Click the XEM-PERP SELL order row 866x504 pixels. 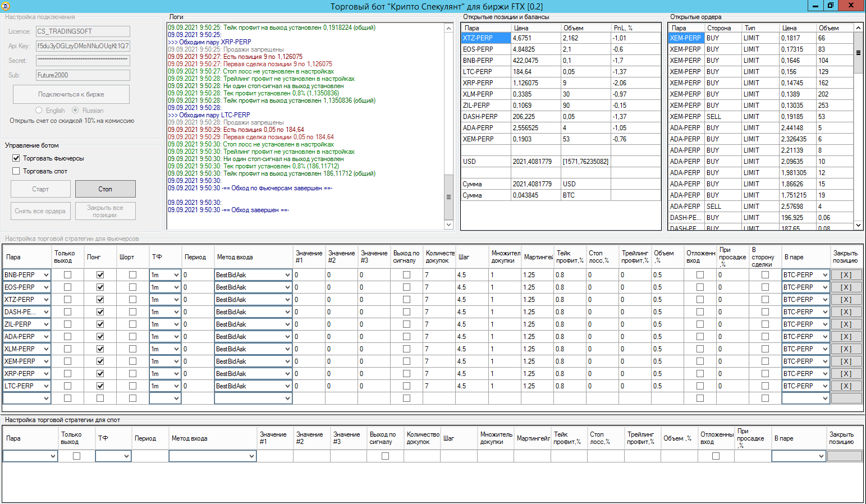(x=760, y=117)
